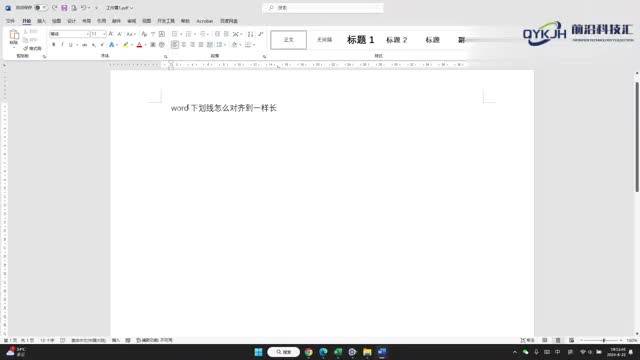Switch to the Insert tab
Image resolution: width=640 pixels, height=360 pixels.
(41, 21)
